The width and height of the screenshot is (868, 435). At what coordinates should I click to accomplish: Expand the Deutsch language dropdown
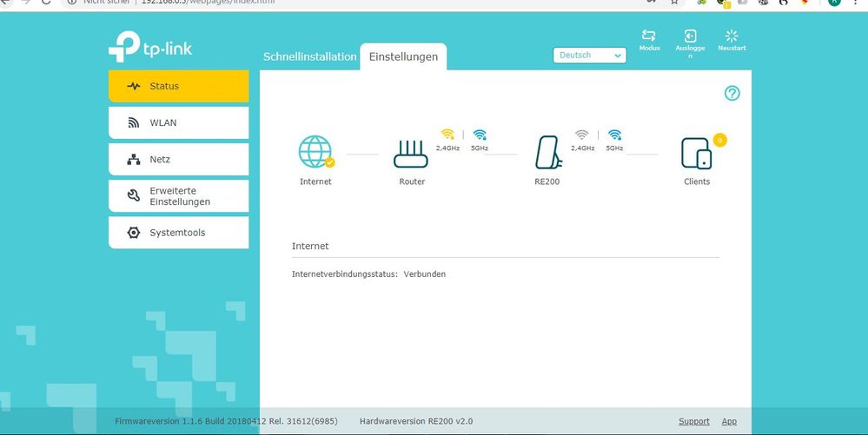[x=590, y=56]
